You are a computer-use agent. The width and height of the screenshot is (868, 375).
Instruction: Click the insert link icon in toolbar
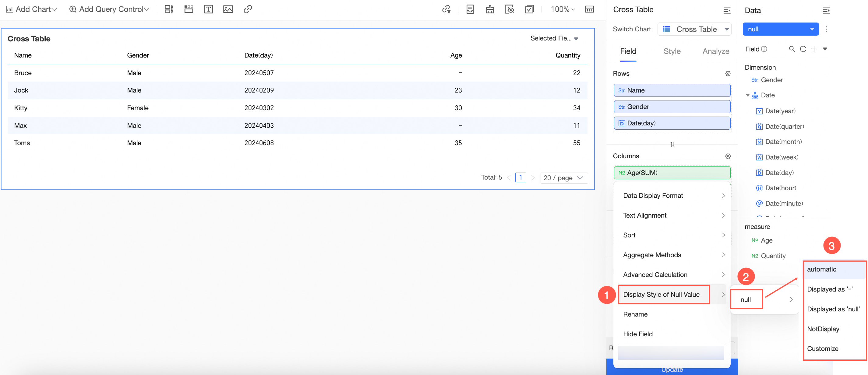tap(248, 9)
